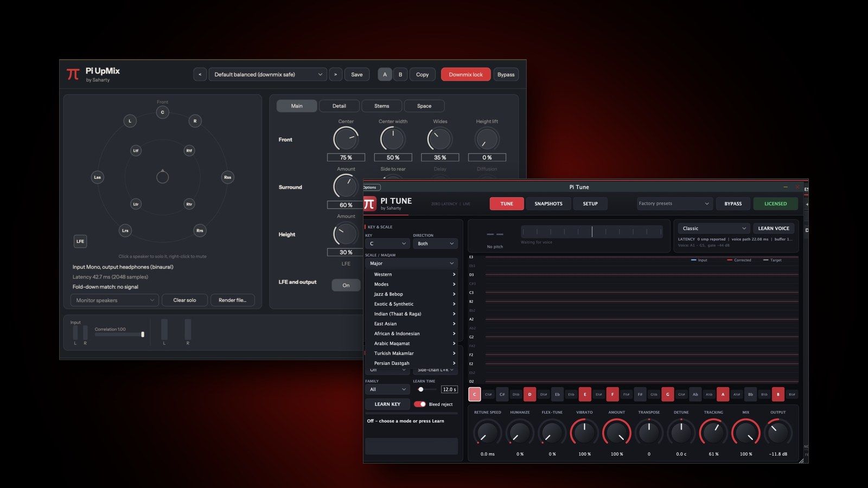Viewport: 868px width, 488px height.
Task: Click the Center 75 % value field
Action: pos(346,157)
